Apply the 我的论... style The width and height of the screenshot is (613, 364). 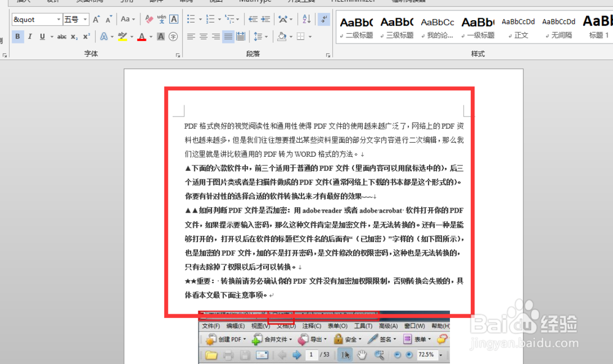438,28
